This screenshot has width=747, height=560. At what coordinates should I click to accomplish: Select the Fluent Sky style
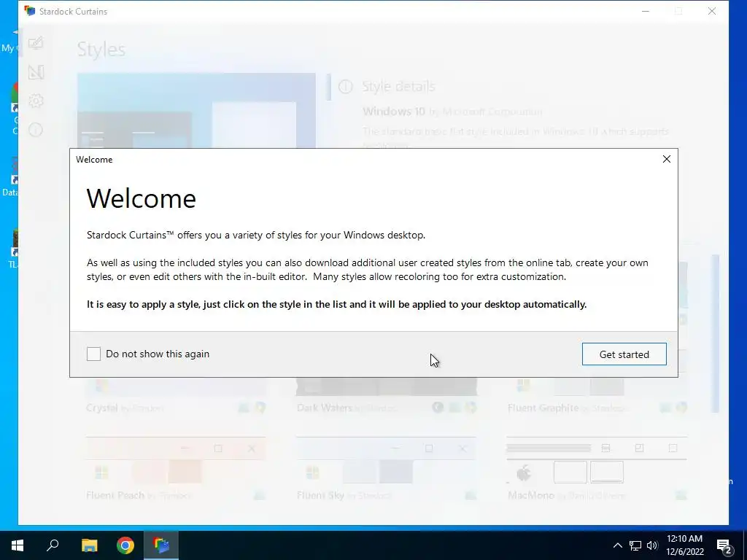point(387,469)
